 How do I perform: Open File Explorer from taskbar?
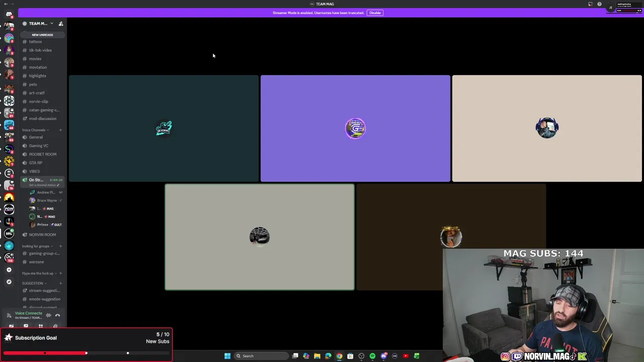click(x=317, y=356)
